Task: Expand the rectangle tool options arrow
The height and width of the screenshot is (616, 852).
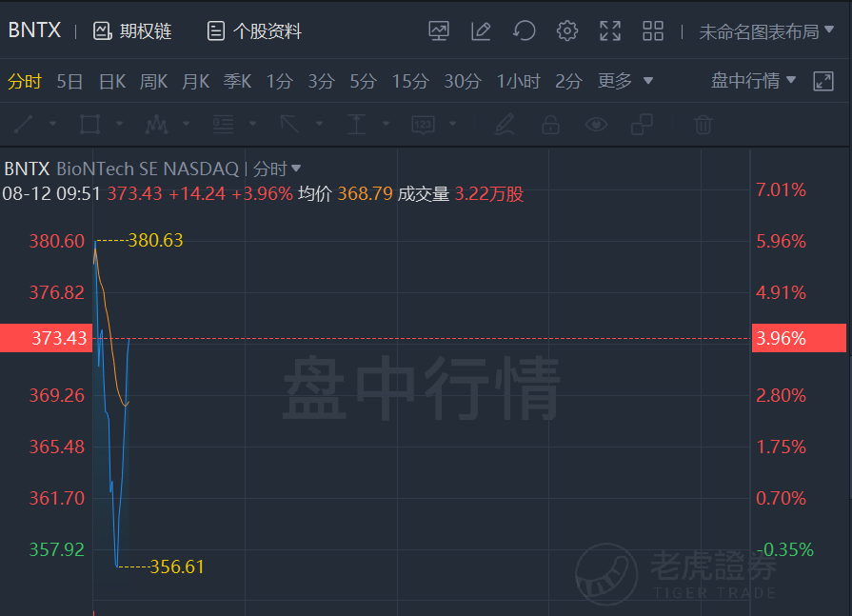Action: pos(120,124)
